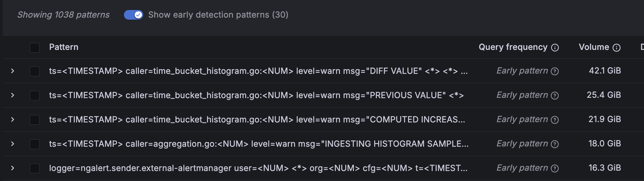Expand the ngalert external-alertmanager pattern row
This screenshot has height=181, width=644.
[x=13, y=168]
